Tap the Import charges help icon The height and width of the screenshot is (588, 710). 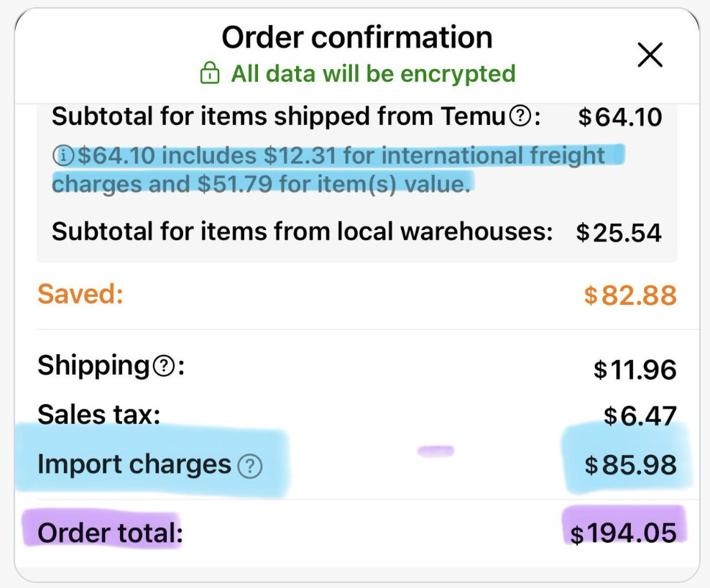(x=249, y=467)
